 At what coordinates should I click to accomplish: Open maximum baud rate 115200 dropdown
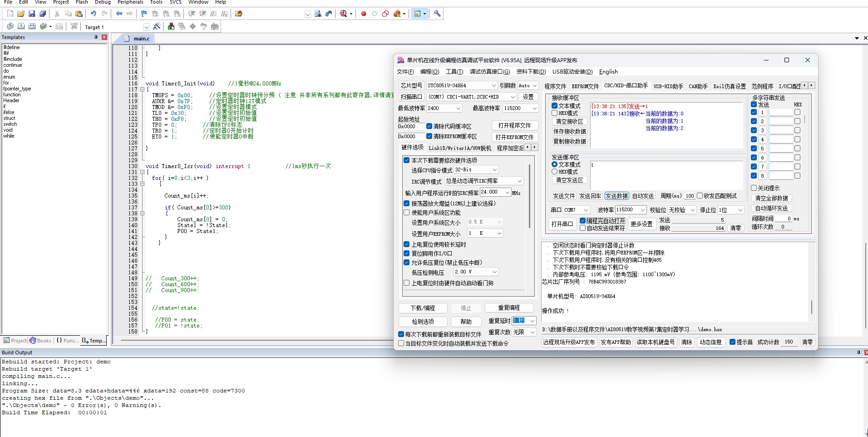click(520, 108)
